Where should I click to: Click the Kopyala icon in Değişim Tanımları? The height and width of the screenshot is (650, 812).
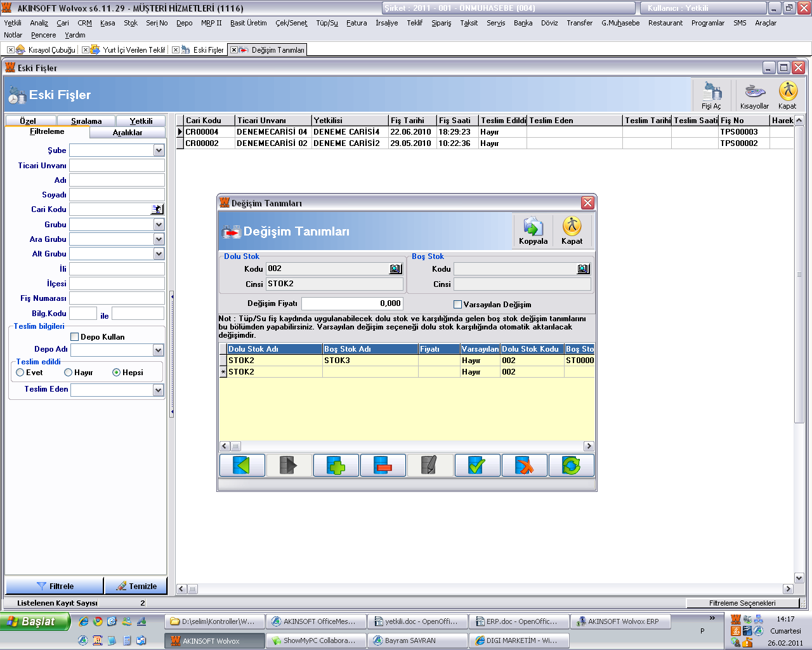coord(533,230)
